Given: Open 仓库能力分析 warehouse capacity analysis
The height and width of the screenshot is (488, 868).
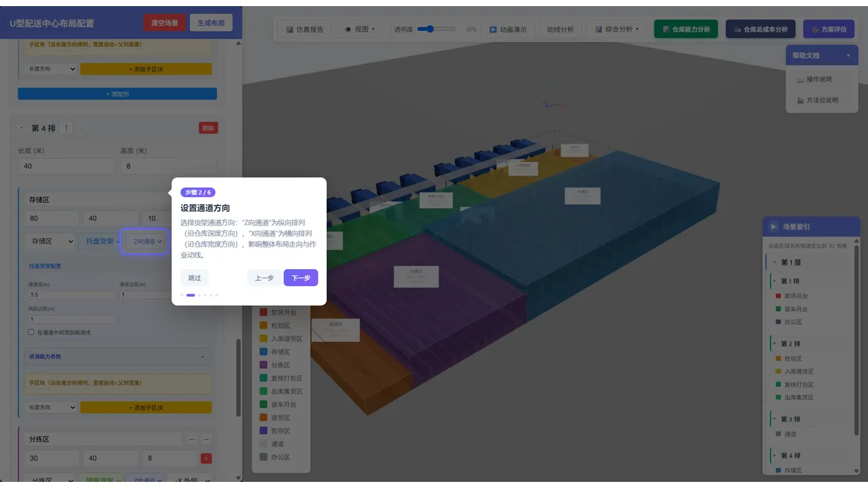Looking at the screenshot, I should tap(686, 29).
